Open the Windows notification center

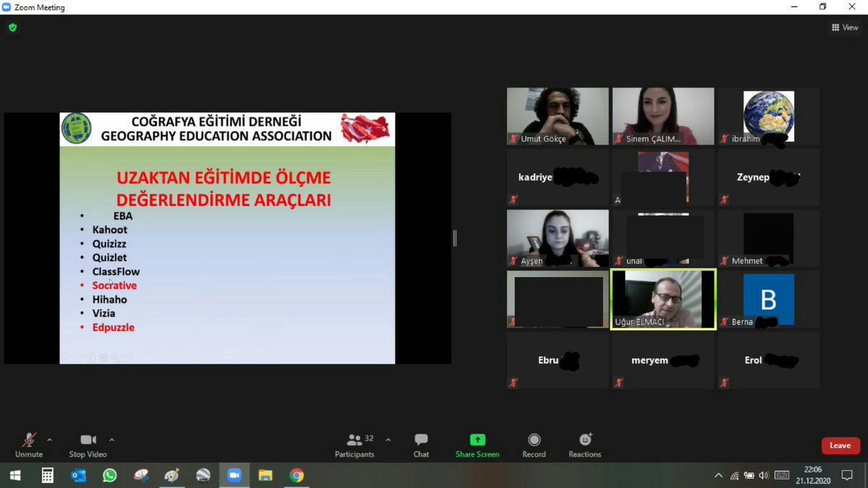coord(847,476)
